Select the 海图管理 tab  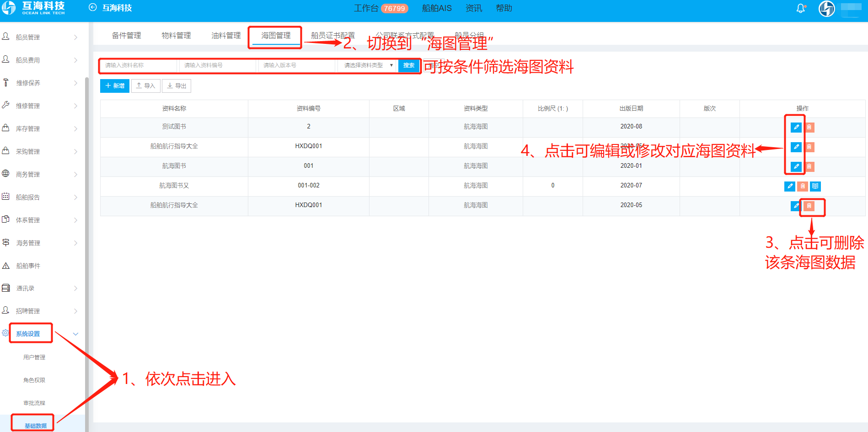point(276,35)
